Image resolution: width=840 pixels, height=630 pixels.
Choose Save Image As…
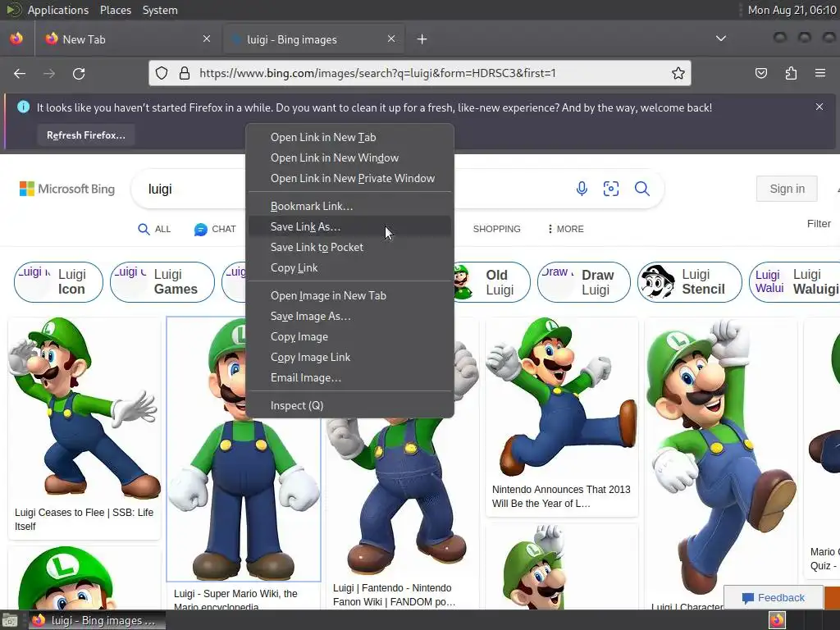(349, 316)
